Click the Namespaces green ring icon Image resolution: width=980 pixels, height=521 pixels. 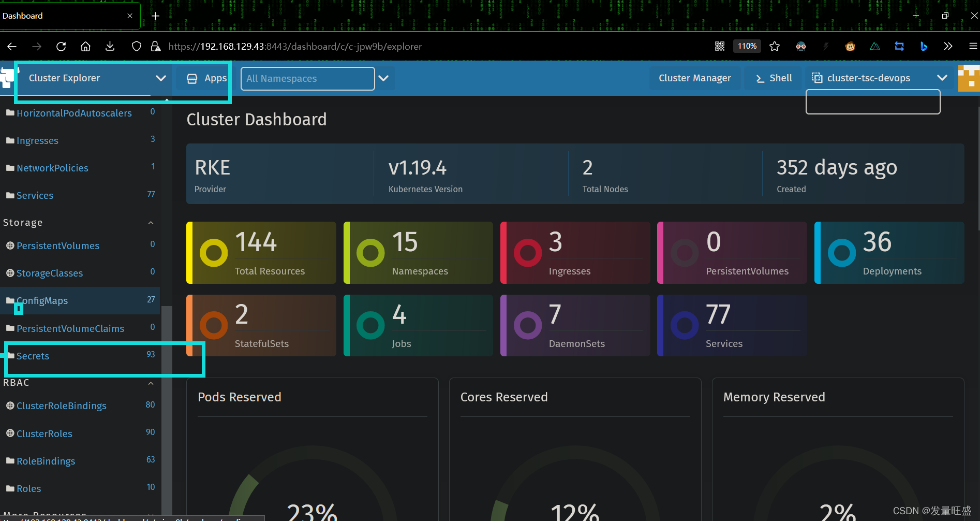[x=370, y=253]
